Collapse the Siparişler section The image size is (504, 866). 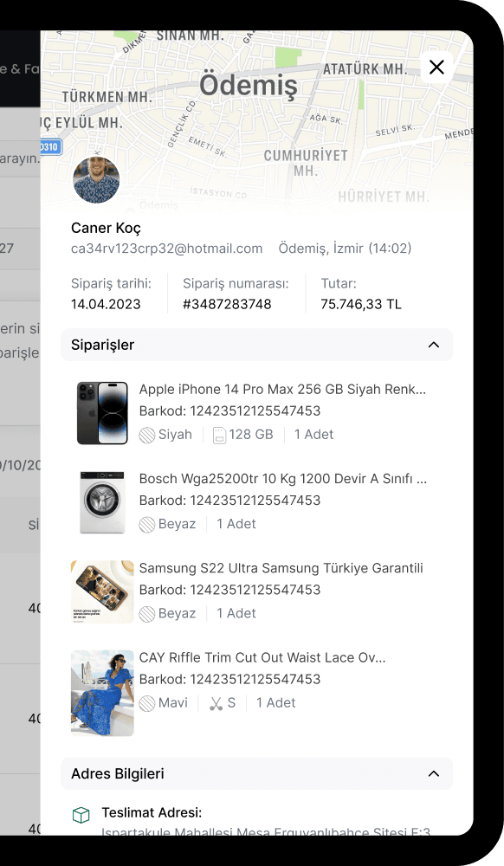click(434, 345)
